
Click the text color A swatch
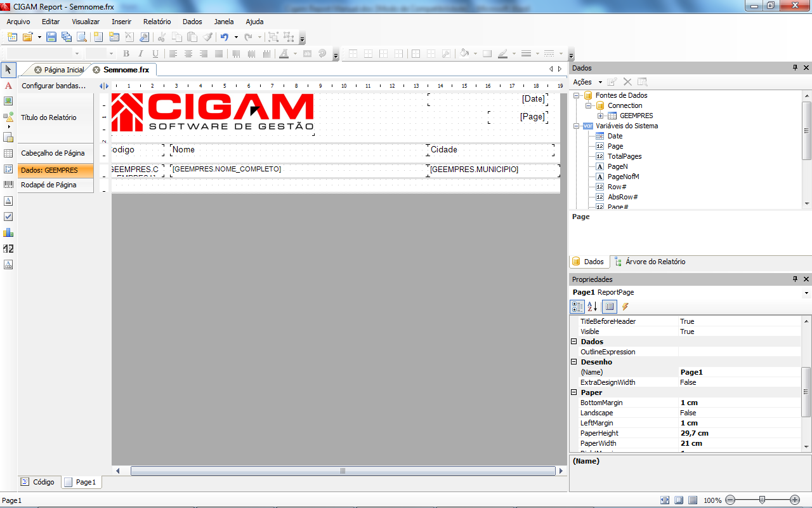[284, 54]
